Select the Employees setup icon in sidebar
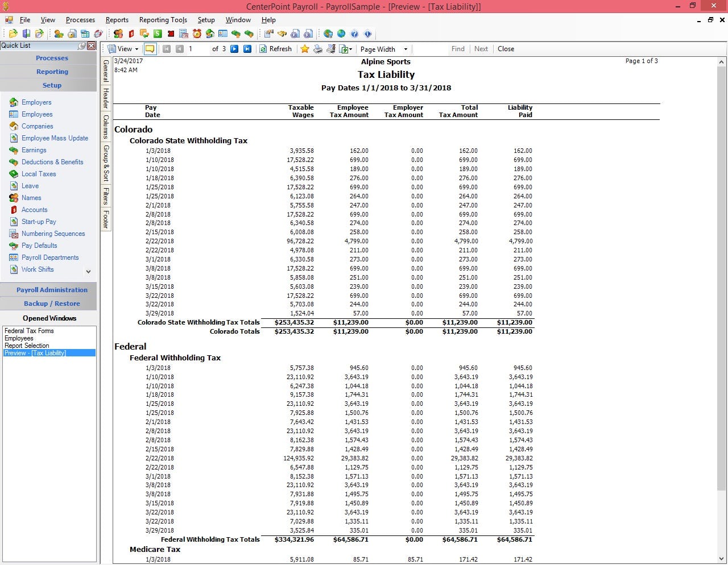The height and width of the screenshot is (565, 728). point(37,114)
